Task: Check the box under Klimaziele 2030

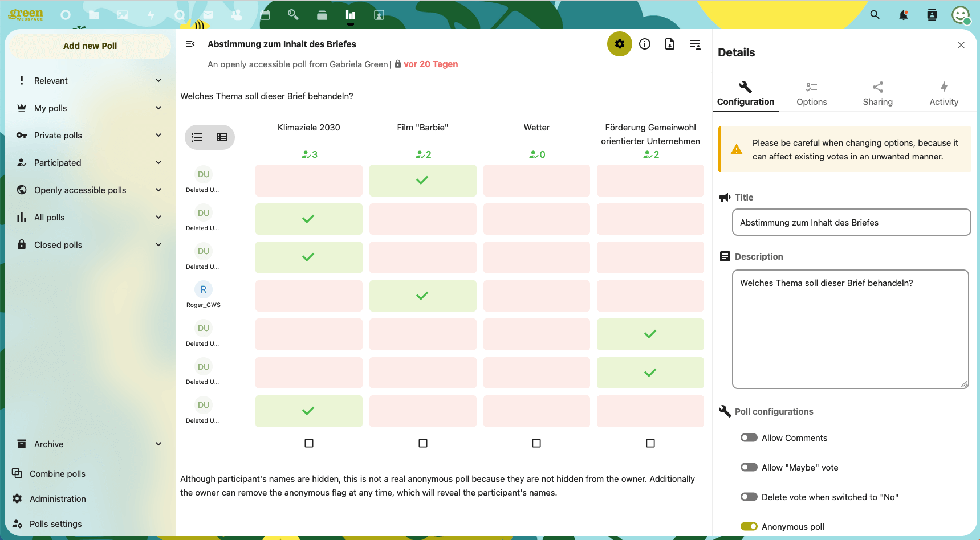Action: pyautogui.click(x=309, y=443)
